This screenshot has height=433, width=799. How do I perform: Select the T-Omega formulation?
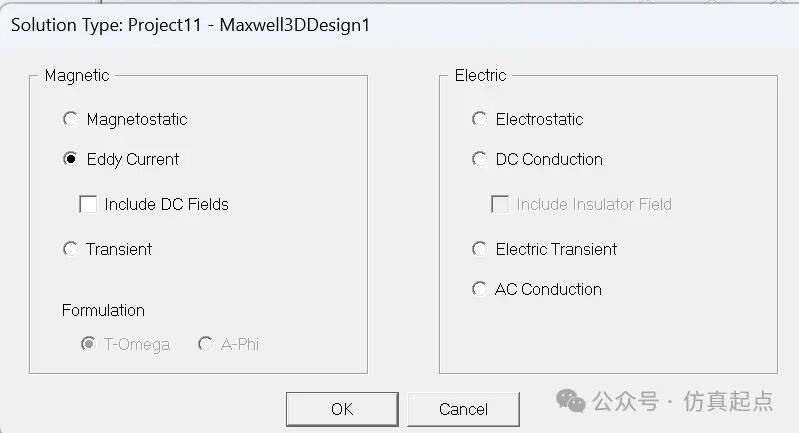tap(88, 344)
